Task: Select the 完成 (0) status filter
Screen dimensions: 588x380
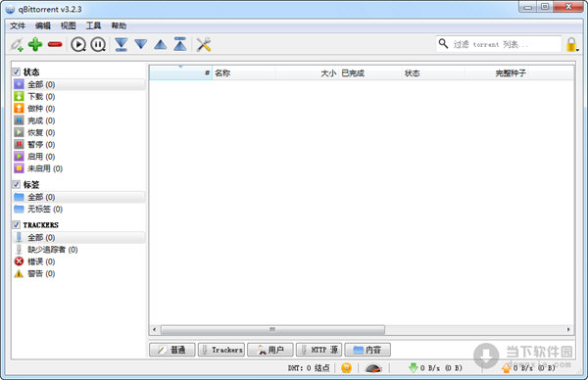Action: tap(78, 120)
